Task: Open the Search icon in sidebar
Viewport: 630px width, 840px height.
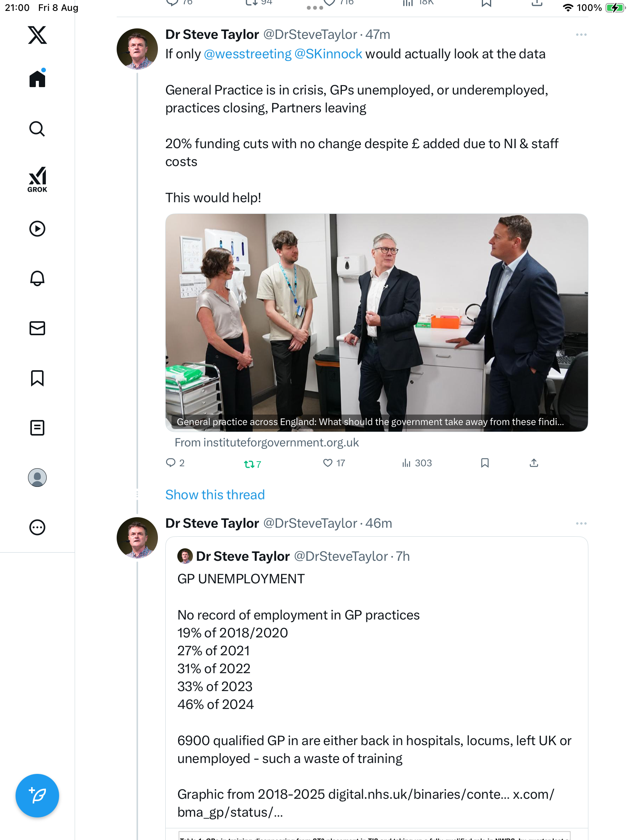Action: tap(37, 129)
